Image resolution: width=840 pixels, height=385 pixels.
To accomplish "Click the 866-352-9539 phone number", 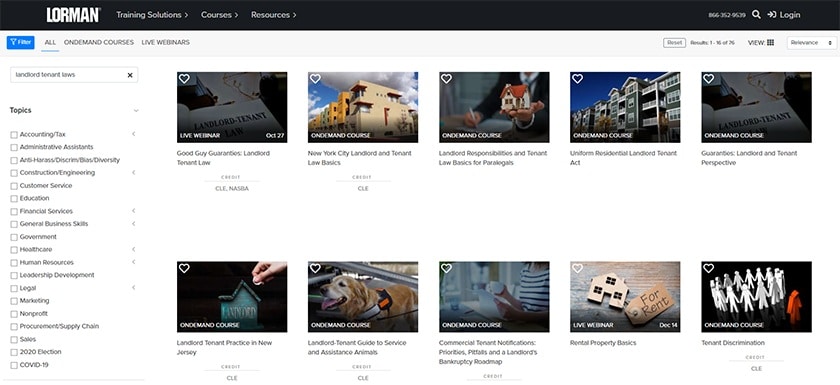I will coord(726,15).
